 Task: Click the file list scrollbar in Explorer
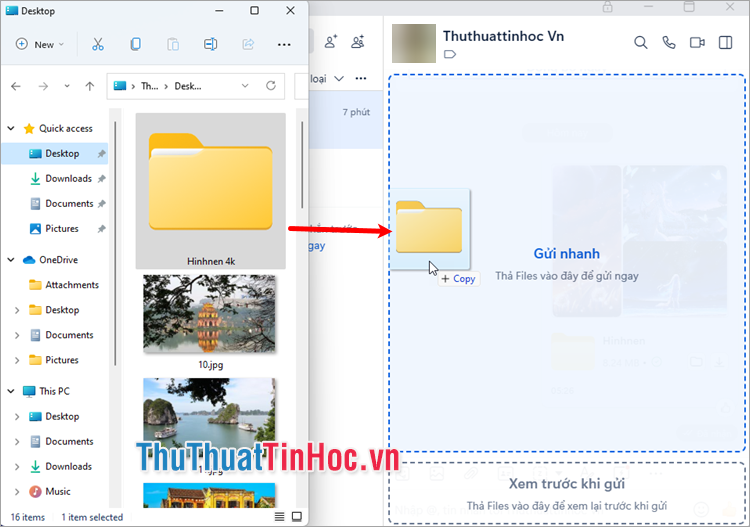click(302, 165)
